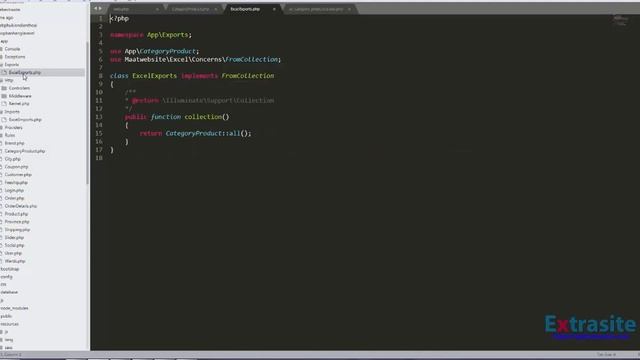Image resolution: width=640 pixels, height=360 pixels.
Task: Open City.php in sidebar
Action: (12, 159)
